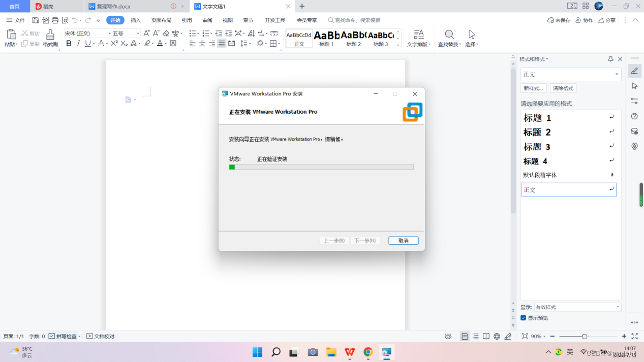Screen dimensions: 644x362
Task: Click Increase Indent icon
Action: [229, 33]
